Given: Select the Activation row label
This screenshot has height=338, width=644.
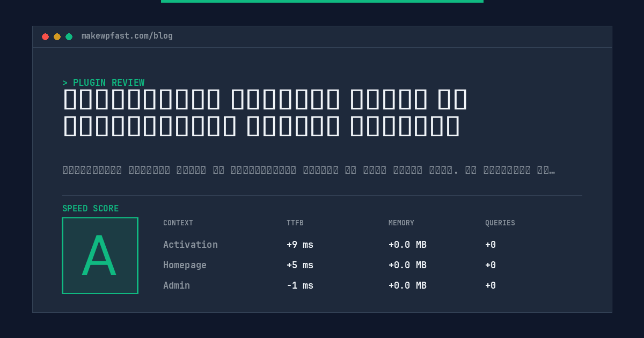Looking at the screenshot, I should (191, 245).
